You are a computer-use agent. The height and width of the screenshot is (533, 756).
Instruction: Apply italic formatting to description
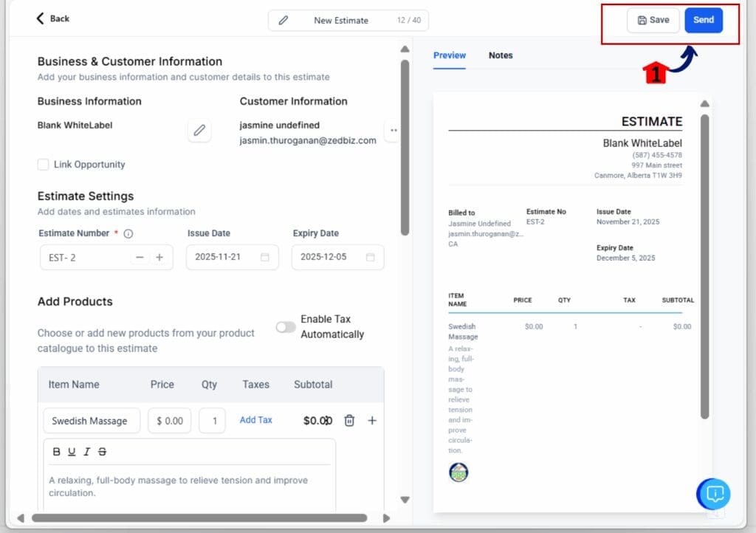click(87, 452)
